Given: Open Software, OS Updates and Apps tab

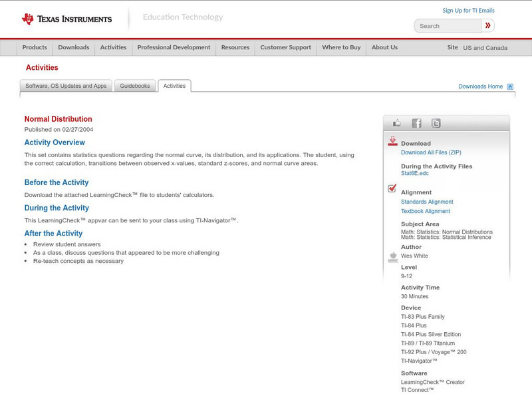Looking at the screenshot, I should (66, 86).
